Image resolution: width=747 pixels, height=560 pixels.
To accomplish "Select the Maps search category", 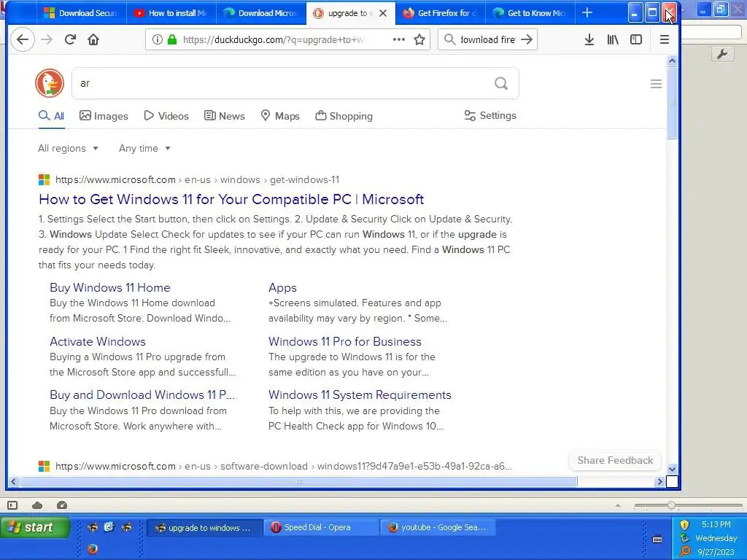I will 280,116.
